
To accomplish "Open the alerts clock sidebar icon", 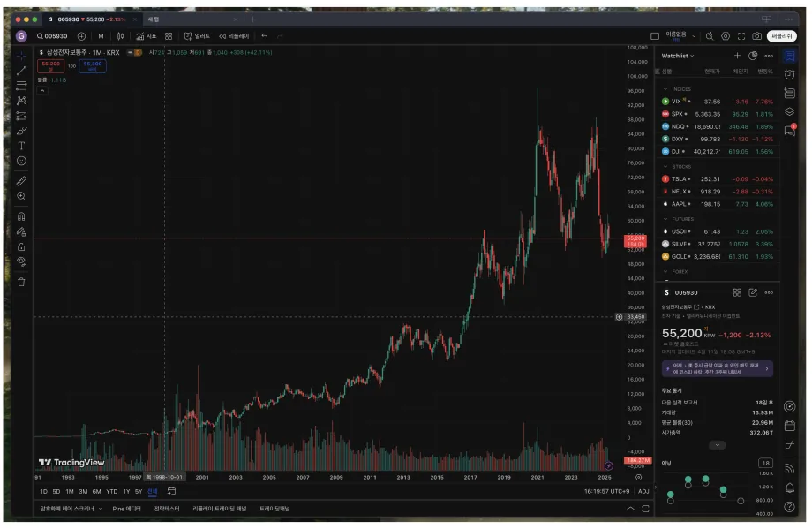I will [x=789, y=74].
